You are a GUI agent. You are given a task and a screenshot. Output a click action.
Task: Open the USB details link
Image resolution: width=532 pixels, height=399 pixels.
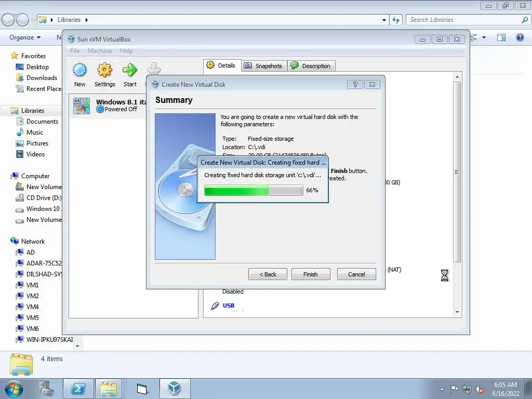(229, 305)
